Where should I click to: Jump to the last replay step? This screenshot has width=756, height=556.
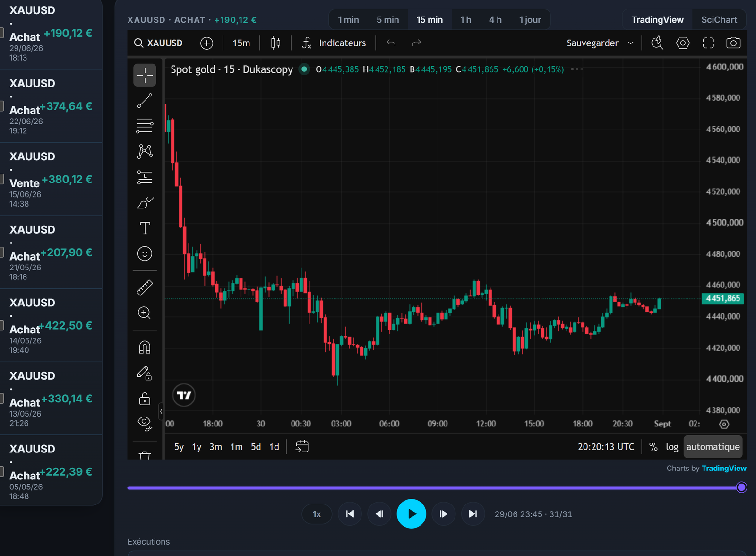pyautogui.click(x=473, y=514)
